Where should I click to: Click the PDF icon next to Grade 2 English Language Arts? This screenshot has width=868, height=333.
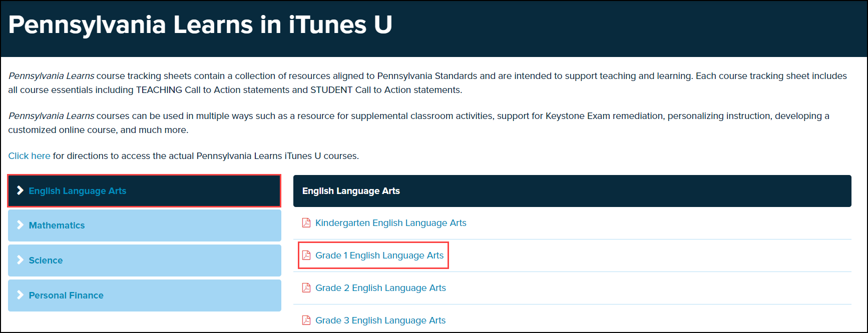pyautogui.click(x=306, y=288)
